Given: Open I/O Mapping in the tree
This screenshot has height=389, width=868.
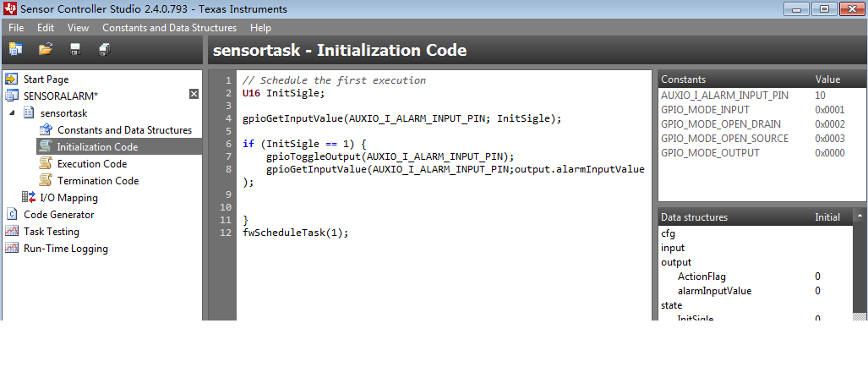Looking at the screenshot, I should (68, 197).
